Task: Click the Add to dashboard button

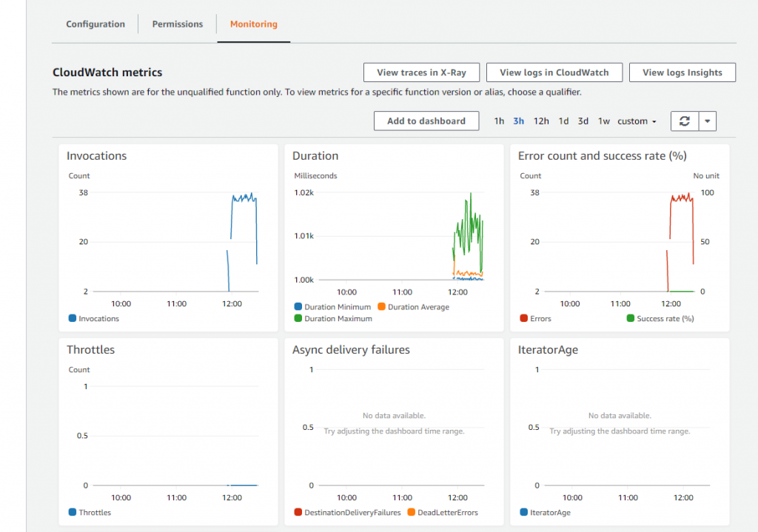Action: click(426, 121)
